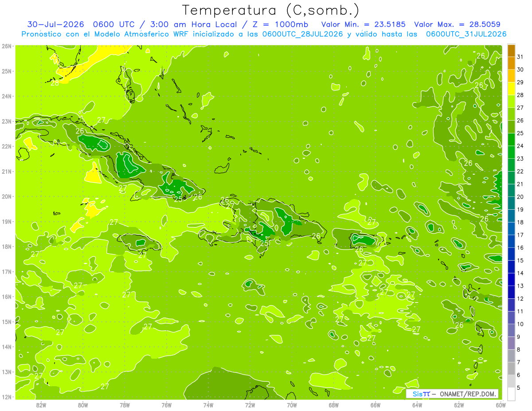The height and width of the screenshot is (411, 532).
Task: Click the "12N" latitude axis label
Action: tap(7, 397)
